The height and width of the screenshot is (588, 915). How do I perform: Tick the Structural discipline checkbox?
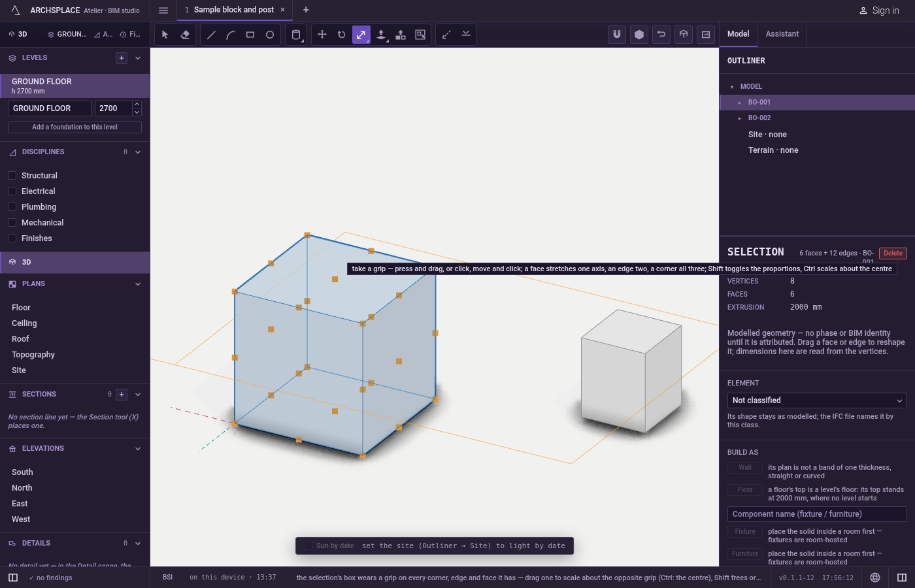tap(12, 175)
